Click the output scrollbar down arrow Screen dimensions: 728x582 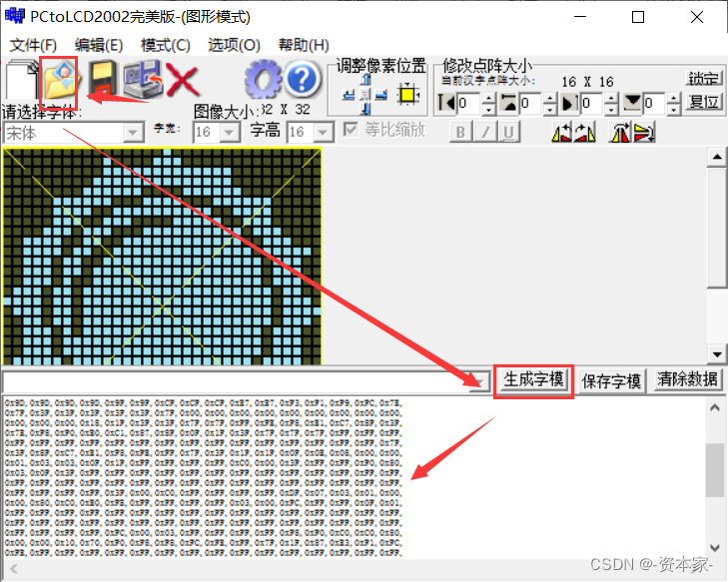pyautogui.click(x=715, y=548)
